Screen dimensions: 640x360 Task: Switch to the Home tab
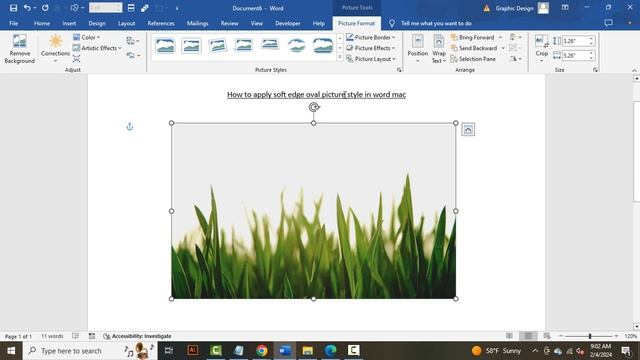[x=42, y=23]
